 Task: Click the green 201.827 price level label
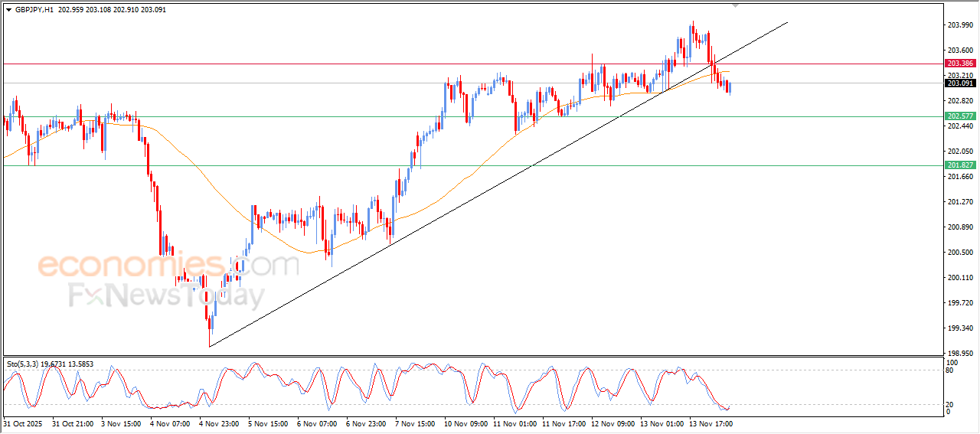[x=959, y=165]
